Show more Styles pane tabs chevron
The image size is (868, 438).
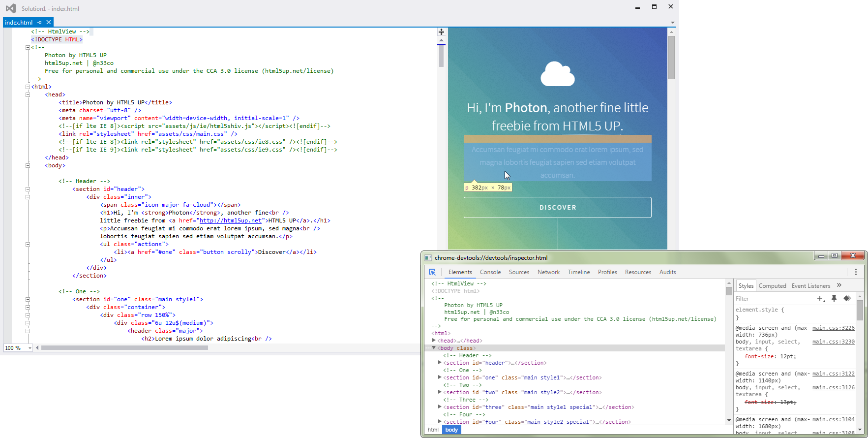(839, 285)
